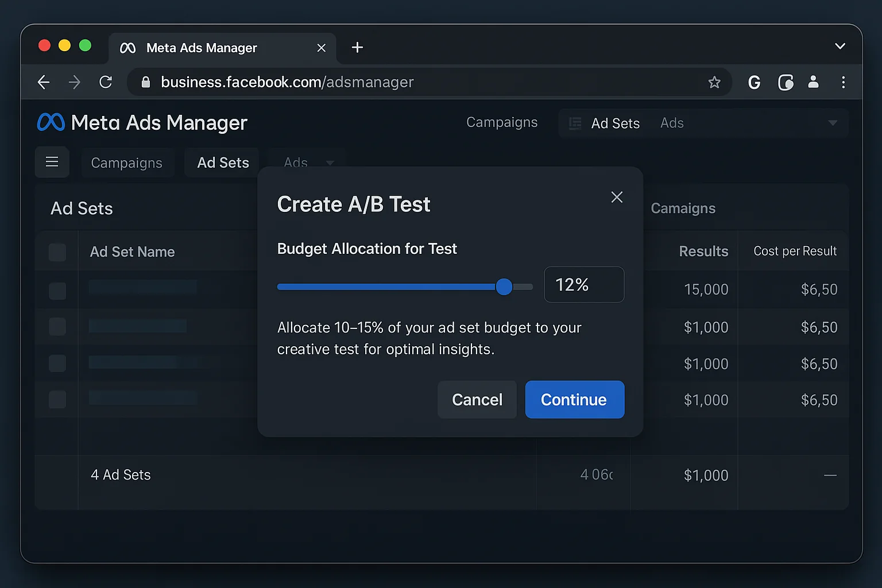
Task: Open the browser's three-dot menu
Action: 844,82
